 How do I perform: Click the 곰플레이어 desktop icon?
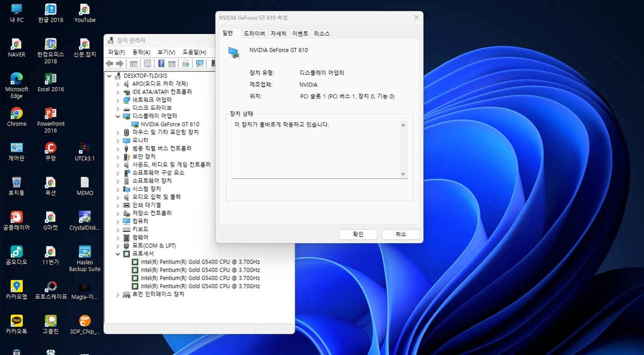17,221
